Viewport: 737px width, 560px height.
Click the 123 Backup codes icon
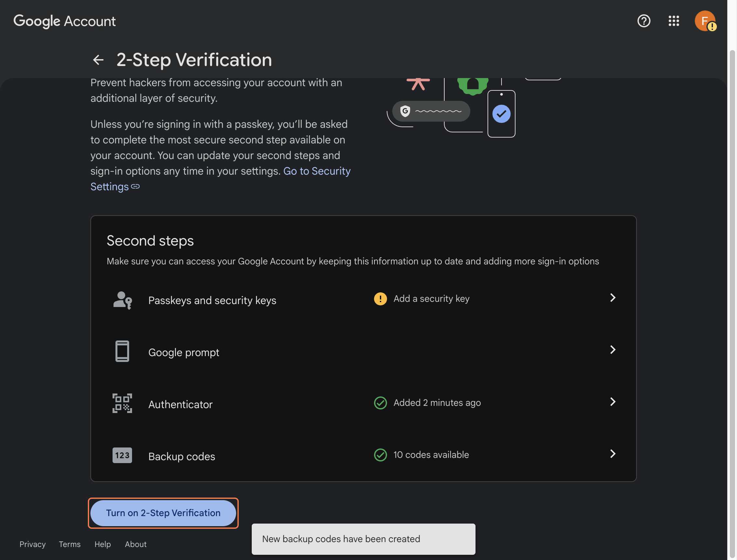coord(122,455)
